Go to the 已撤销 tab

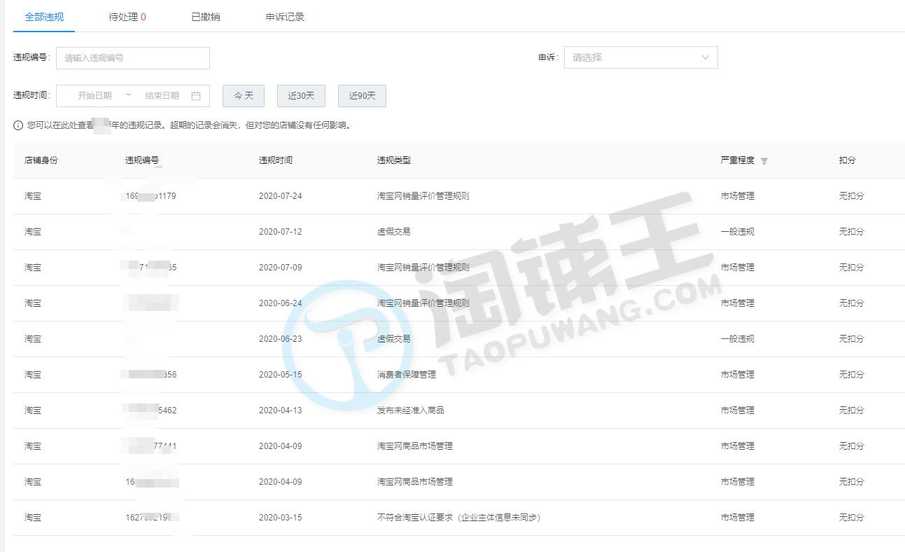[x=205, y=17]
